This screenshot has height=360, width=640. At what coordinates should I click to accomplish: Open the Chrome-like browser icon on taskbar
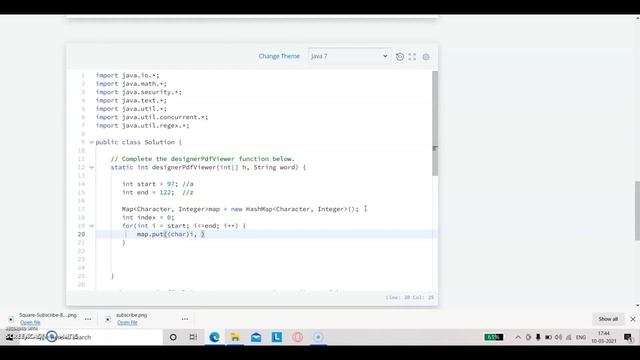318,337
